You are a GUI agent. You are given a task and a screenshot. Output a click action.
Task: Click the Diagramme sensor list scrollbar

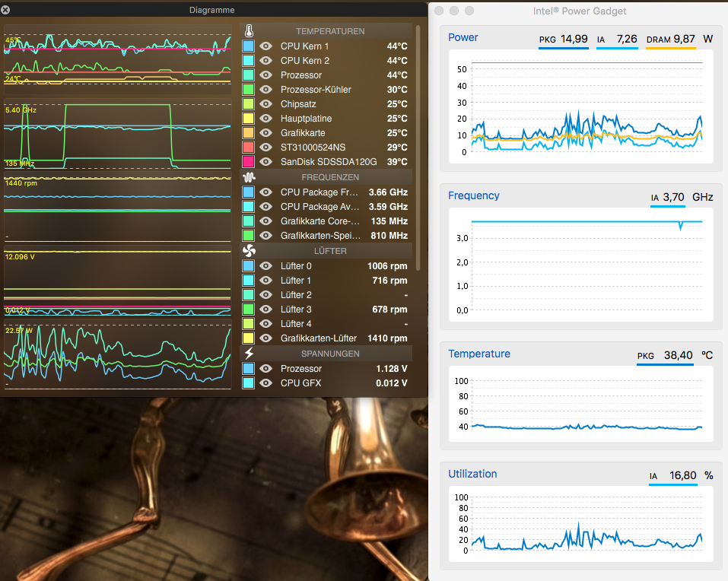[418, 152]
